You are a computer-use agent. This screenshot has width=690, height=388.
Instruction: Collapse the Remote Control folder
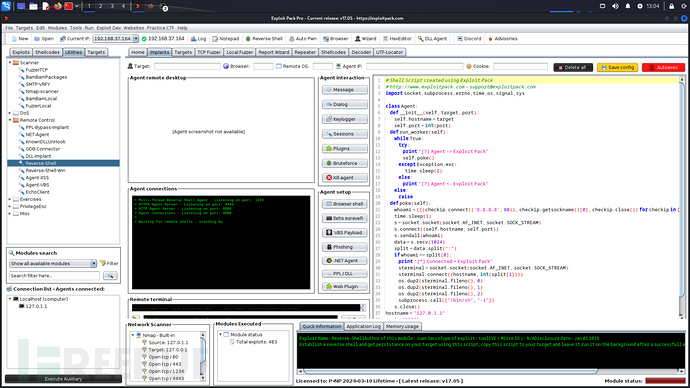(x=10, y=120)
